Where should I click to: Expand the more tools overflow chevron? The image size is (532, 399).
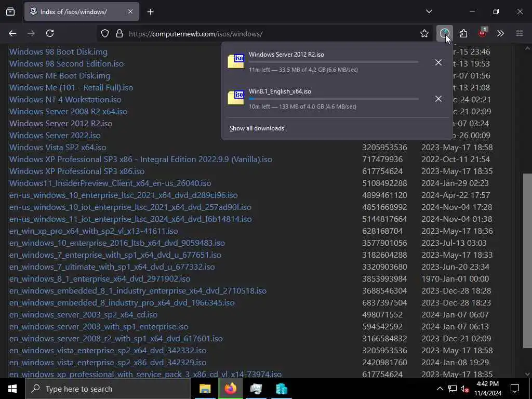[500, 33]
